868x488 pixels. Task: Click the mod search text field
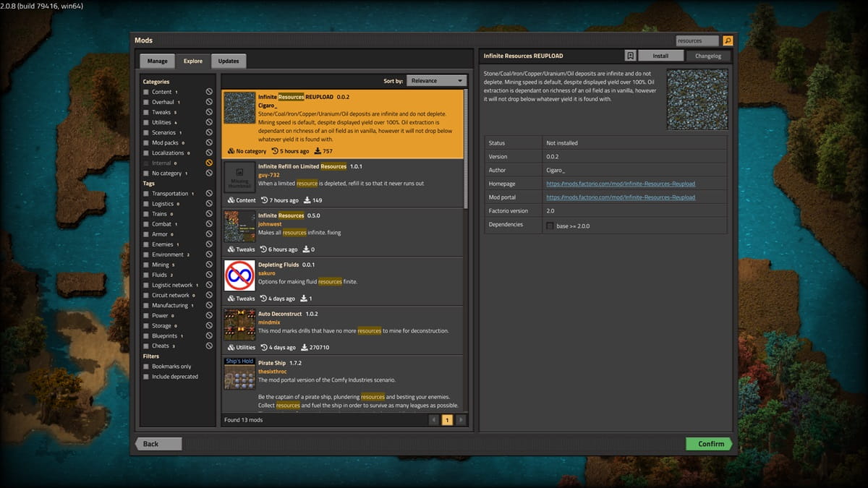(x=697, y=40)
